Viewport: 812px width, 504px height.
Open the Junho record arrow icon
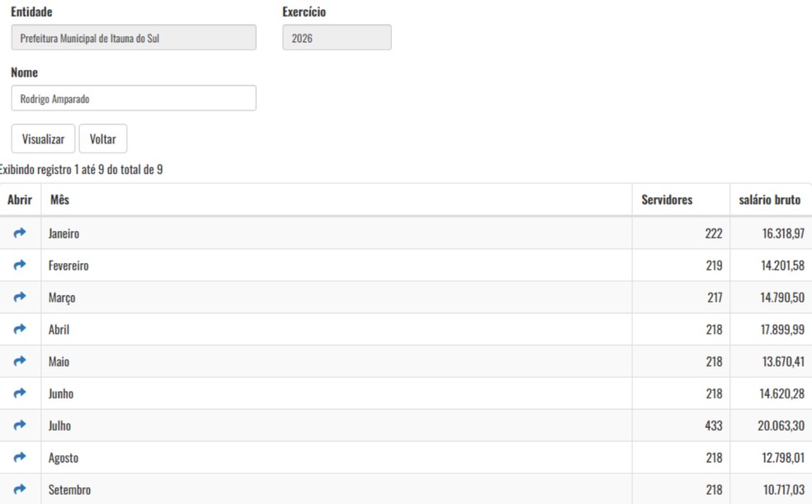[x=20, y=393]
